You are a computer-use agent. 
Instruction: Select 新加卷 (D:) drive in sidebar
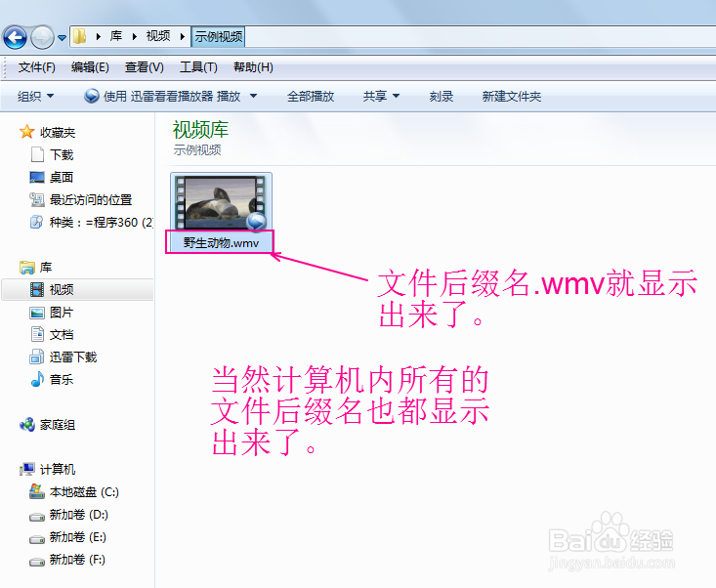click(78, 515)
